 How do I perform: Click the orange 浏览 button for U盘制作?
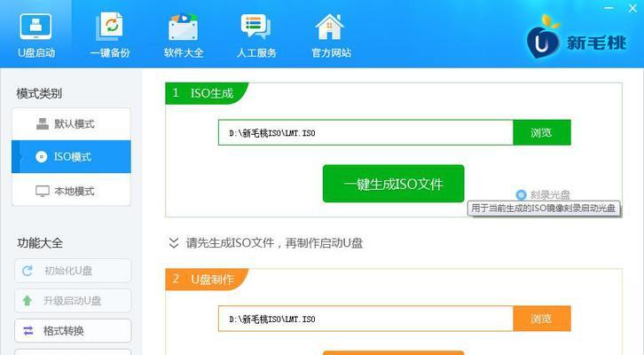542,319
